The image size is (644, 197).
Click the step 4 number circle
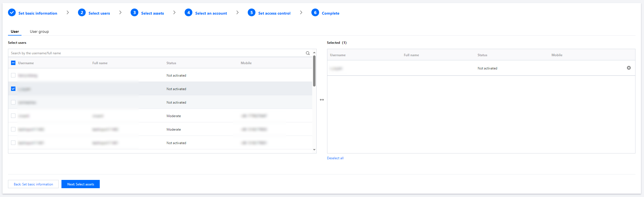188,13
